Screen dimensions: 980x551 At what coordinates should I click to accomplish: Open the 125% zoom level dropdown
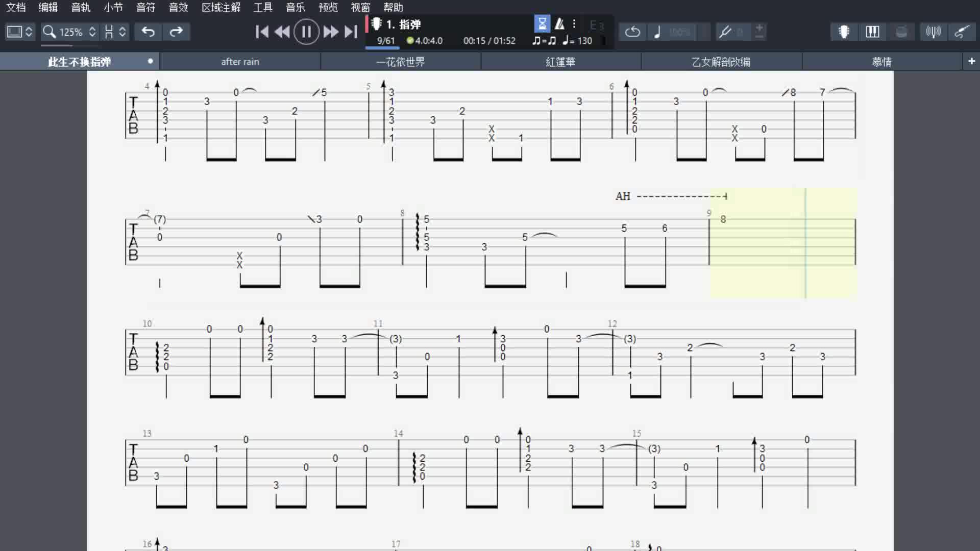70,32
